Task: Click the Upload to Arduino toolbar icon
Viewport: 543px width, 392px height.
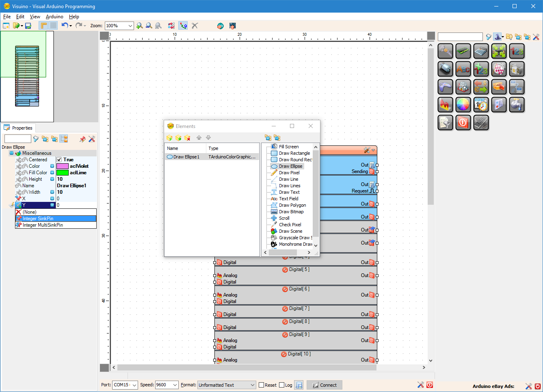Action: (x=232, y=26)
